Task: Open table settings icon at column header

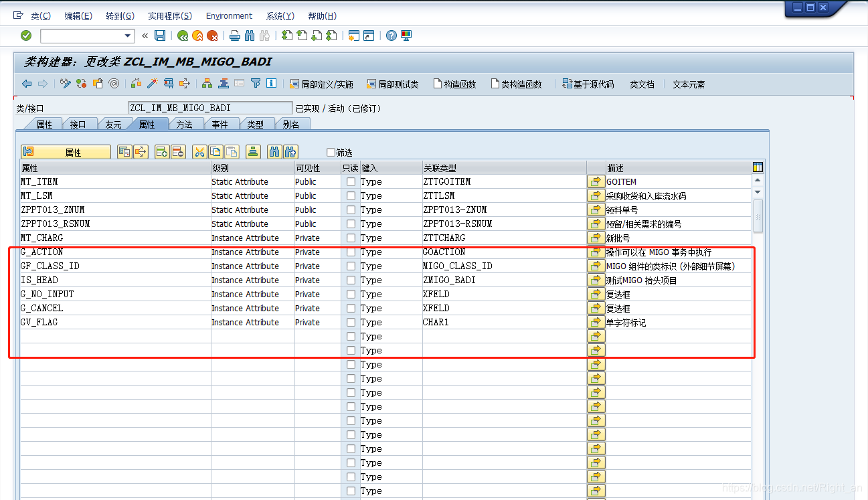Action: (x=758, y=167)
